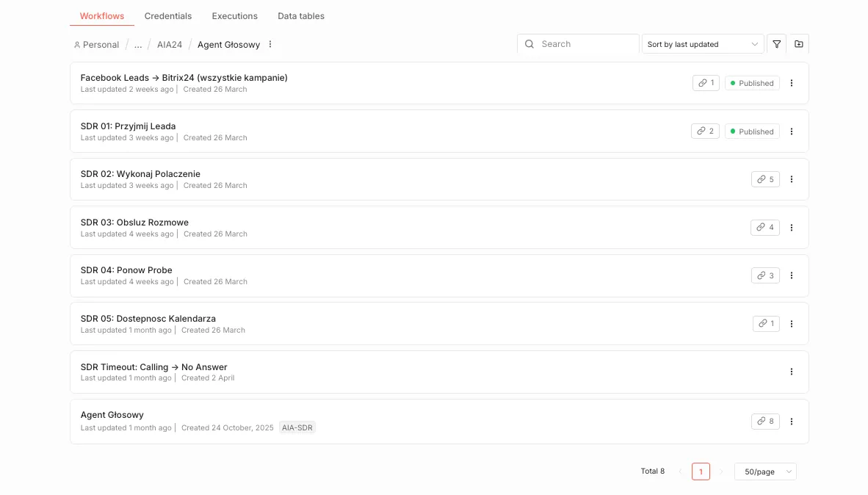Click Agent Głosowy breadcrumb folder name
The image size is (868, 495).
(228, 45)
